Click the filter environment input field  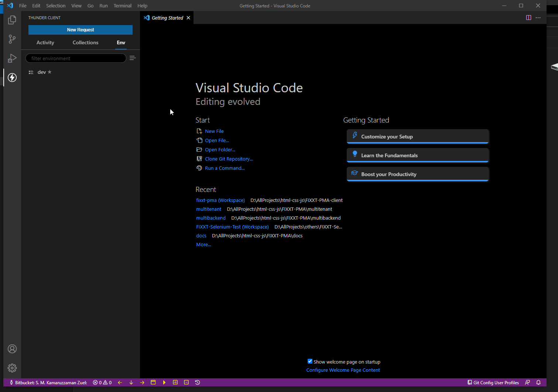tap(75, 58)
